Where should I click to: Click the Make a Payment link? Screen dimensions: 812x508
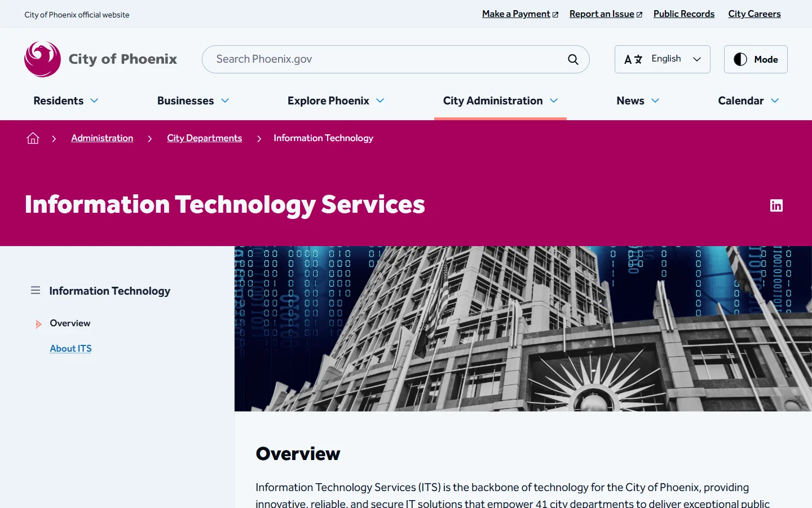(x=520, y=14)
